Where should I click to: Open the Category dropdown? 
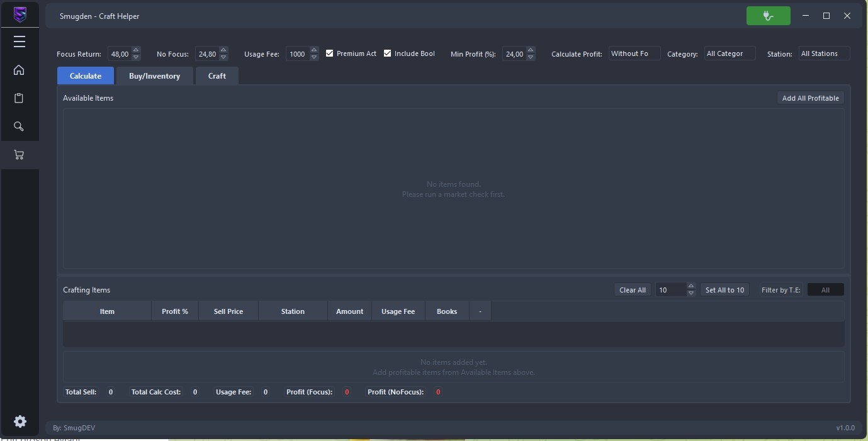(730, 53)
